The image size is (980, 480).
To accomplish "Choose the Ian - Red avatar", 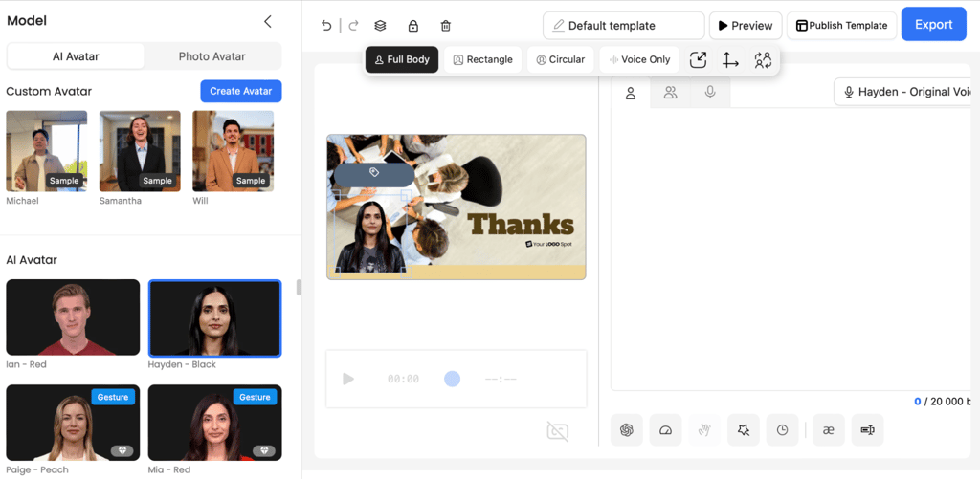I will 73,317.
